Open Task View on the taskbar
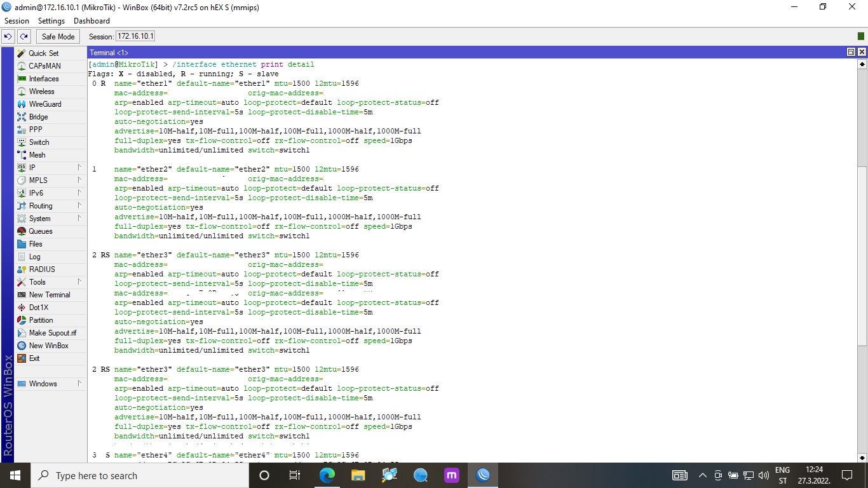The image size is (868, 488). (x=295, y=475)
